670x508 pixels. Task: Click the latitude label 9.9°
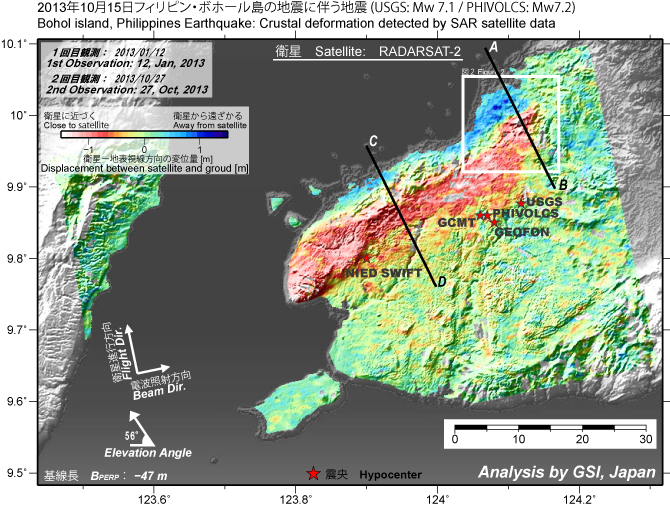(x=17, y=187)
